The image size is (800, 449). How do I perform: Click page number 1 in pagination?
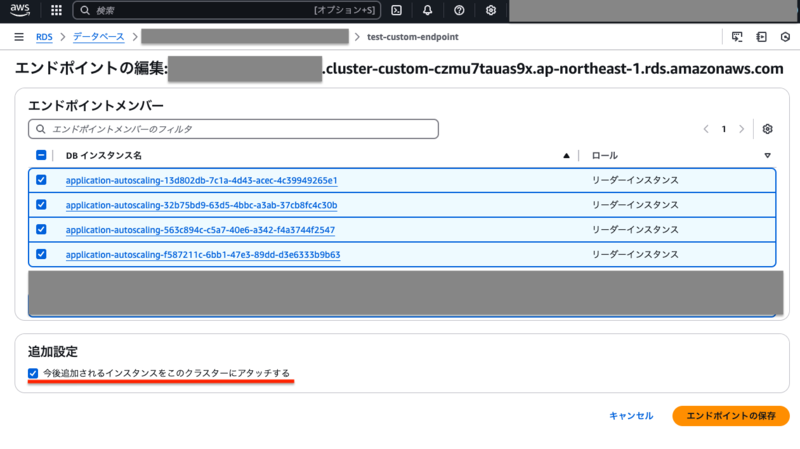pos(723,129)
